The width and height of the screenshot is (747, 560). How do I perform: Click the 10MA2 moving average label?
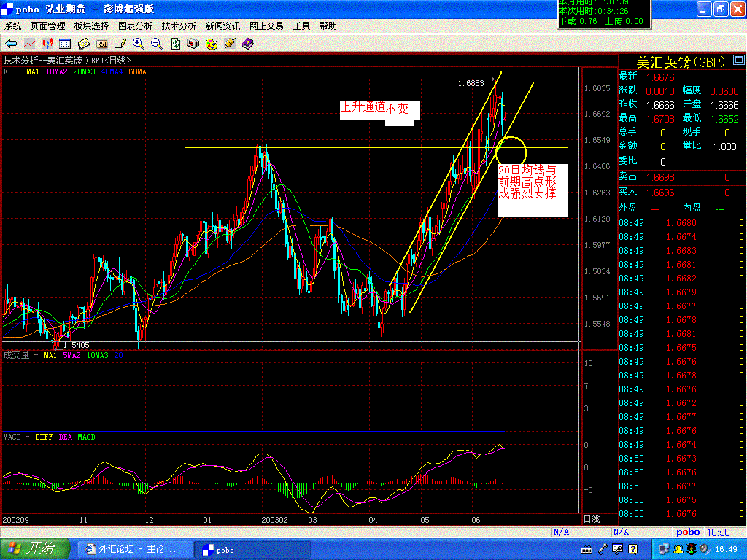tap(57, 72)
